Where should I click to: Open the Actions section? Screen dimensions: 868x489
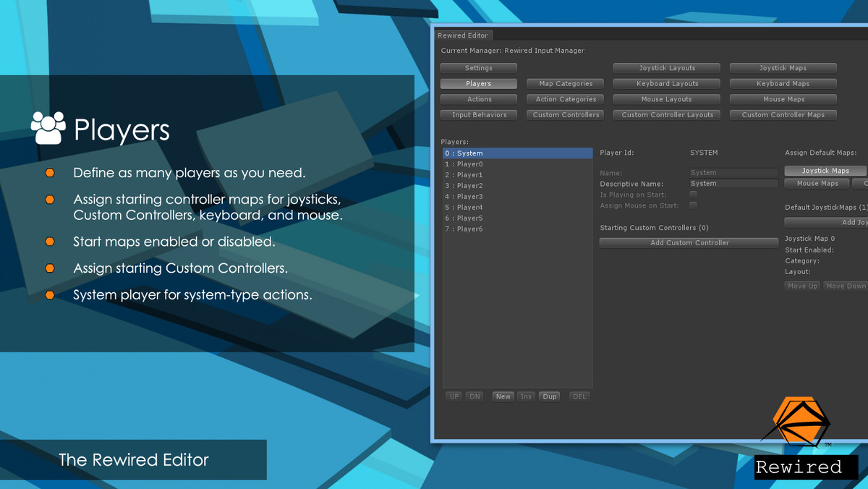tap(478, 99)
